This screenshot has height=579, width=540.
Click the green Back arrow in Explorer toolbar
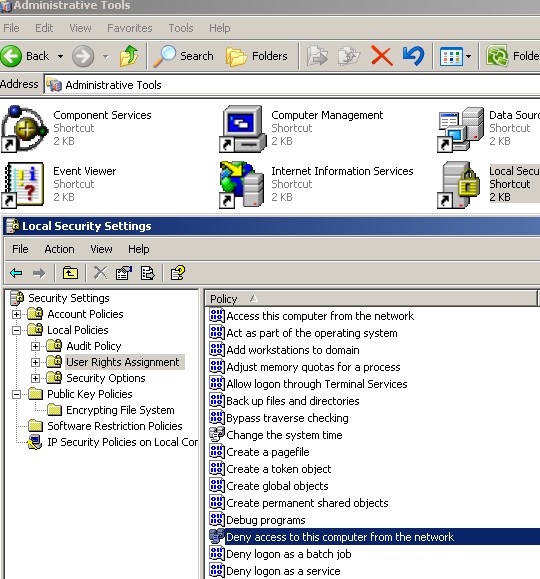pyautogui.click(x=11, y=56)
